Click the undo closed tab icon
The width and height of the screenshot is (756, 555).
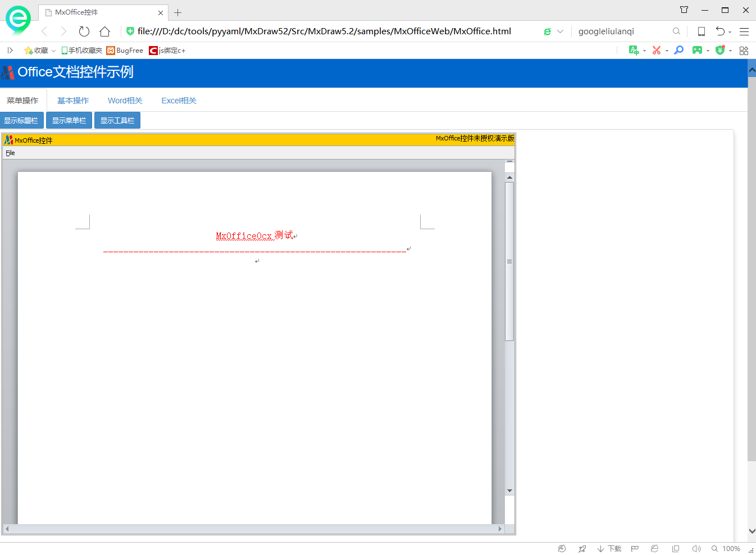click(720, 31)
